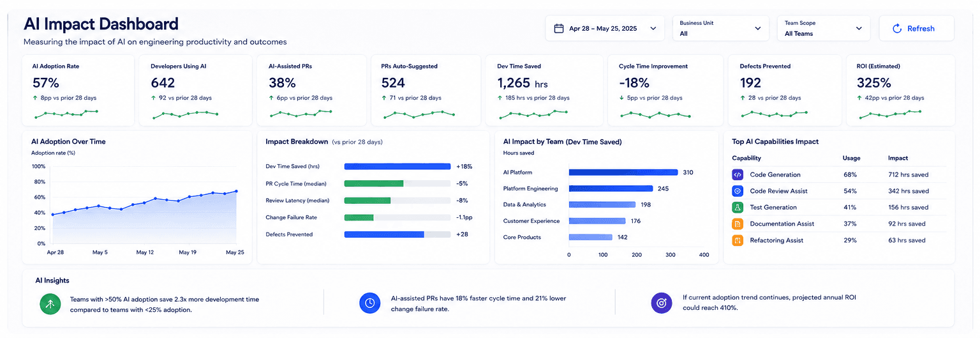Click the Defects Prevented breakdown bar
The height and width of the screenshot is (338, 980).
tap(397, 234)
